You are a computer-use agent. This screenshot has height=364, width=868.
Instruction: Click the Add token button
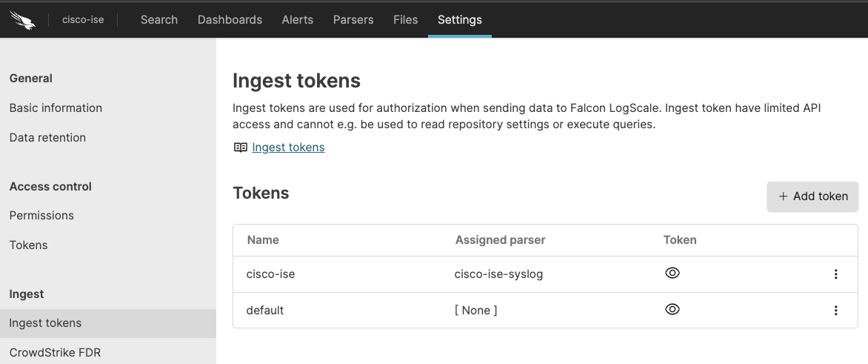pos(812,196)
